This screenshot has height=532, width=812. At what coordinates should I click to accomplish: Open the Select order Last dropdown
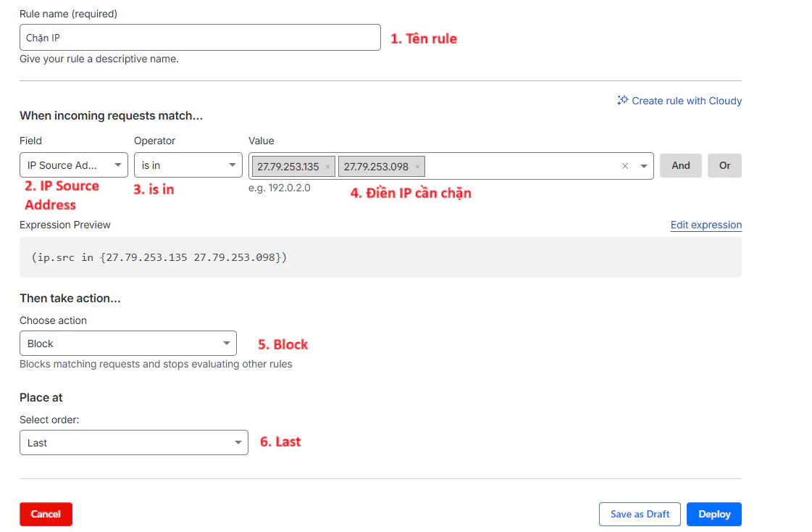[x=134, y=443]
